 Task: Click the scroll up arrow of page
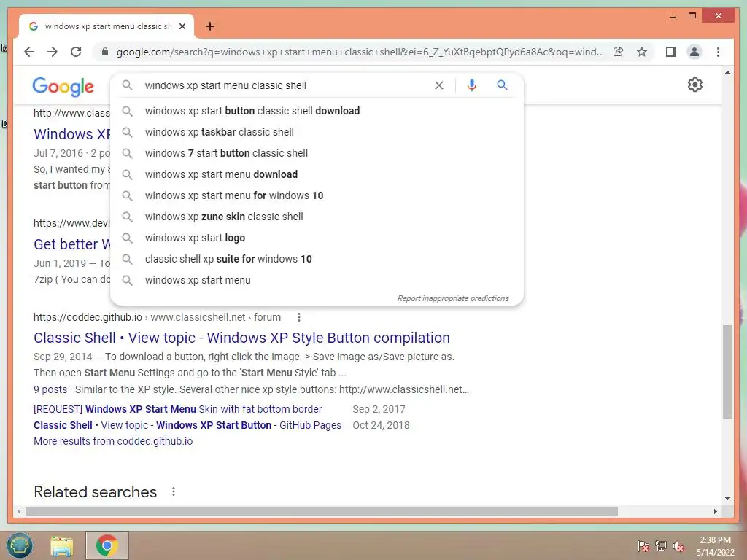(x=727, y=72)
